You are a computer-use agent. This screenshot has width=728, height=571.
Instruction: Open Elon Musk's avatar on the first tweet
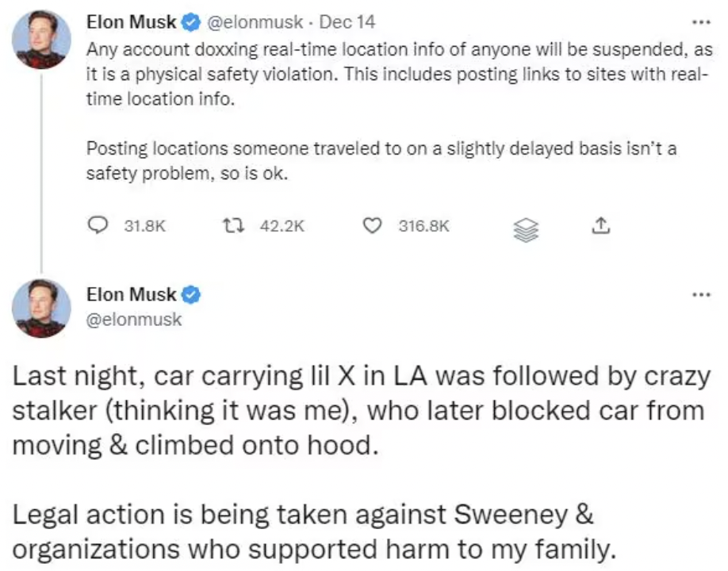click(40, 40)
